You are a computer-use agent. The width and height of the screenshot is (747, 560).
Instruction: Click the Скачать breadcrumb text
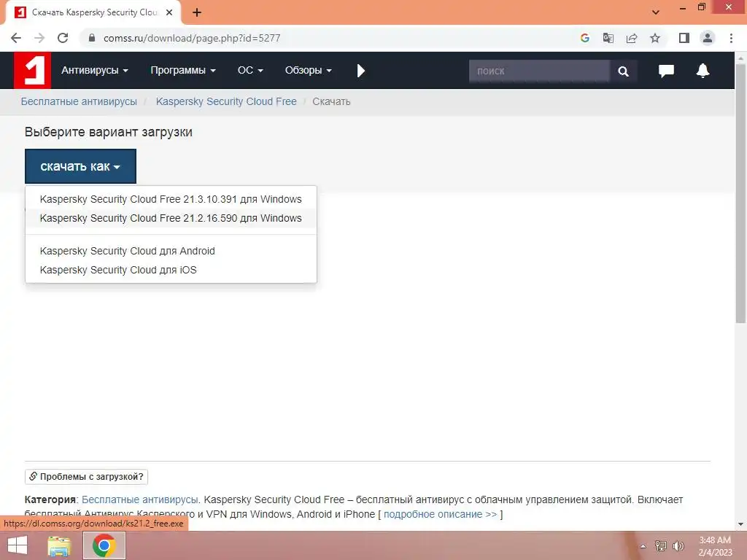point(332,101)
